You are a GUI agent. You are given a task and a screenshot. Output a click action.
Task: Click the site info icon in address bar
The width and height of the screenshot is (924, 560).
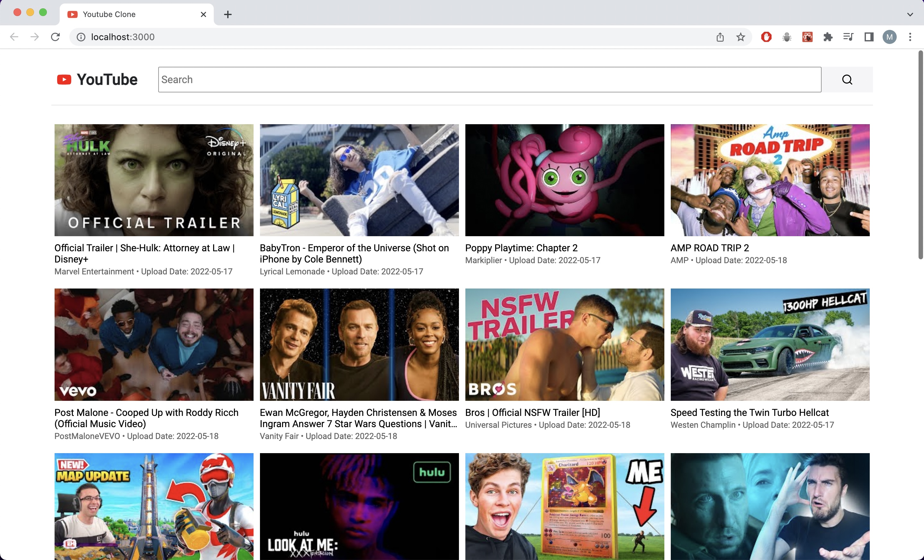81,37
